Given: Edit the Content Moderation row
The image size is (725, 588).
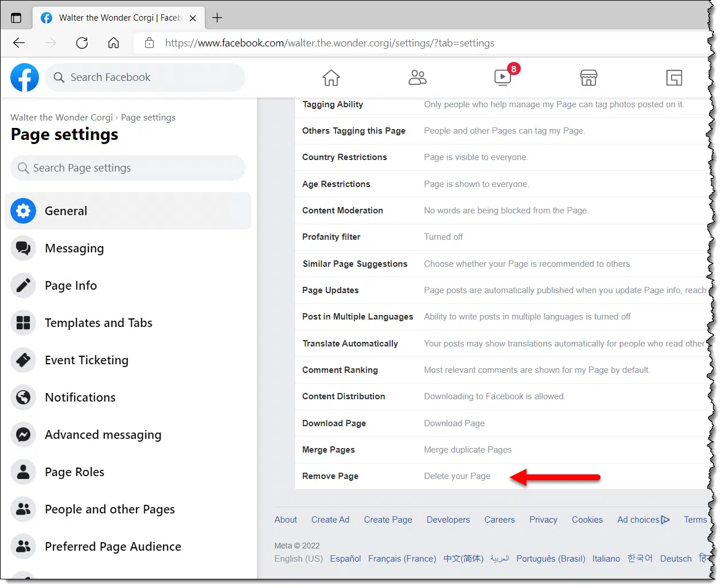Looking at the screenshot, I should [502, 211].
